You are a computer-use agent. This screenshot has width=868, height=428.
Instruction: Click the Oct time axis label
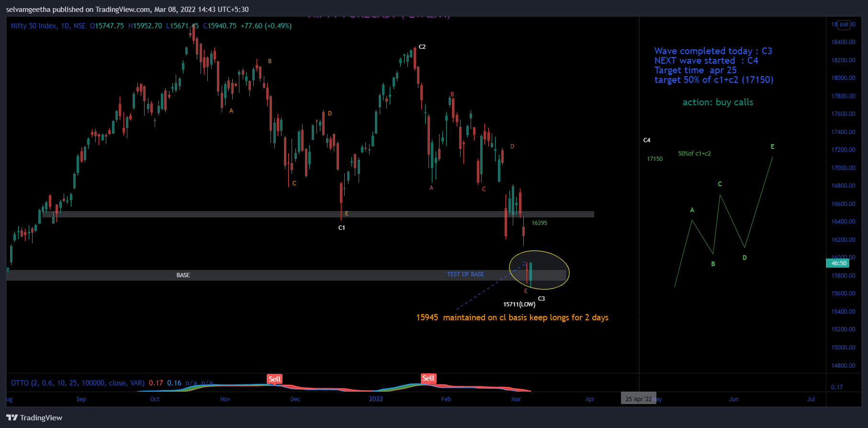(155, 399)
